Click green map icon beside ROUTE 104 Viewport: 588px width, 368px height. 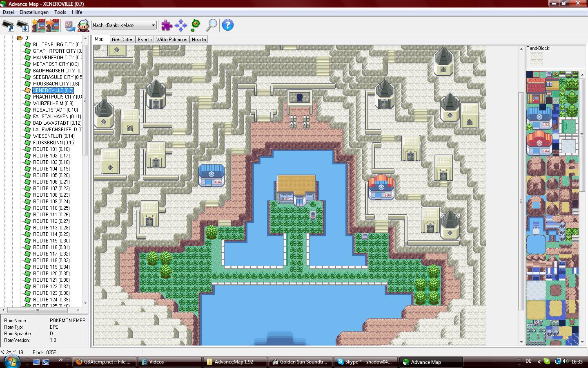pos(27,169)
